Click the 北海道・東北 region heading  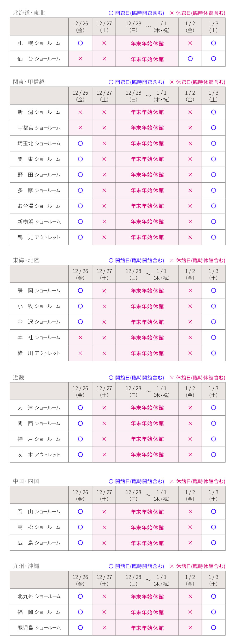(x=29, y=13)
